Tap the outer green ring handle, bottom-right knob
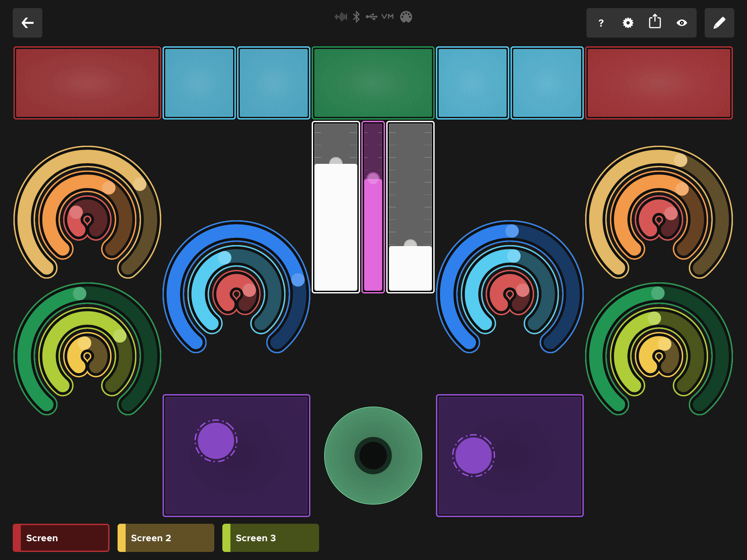 pyautogui.click(x=658, y=293)
